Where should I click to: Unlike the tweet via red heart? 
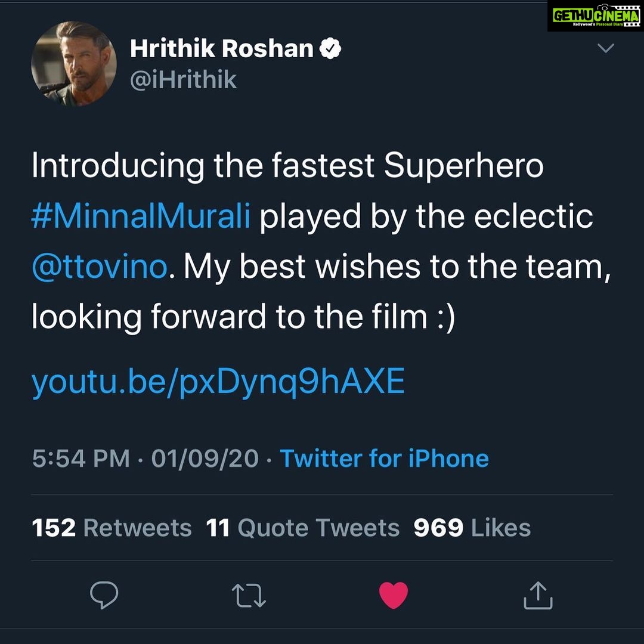pos(394,595)
